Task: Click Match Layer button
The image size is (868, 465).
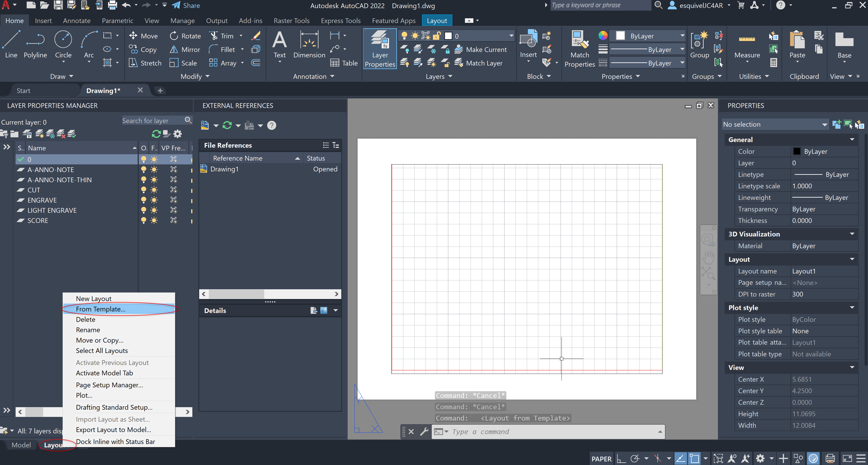Action: tap(478, 63)
